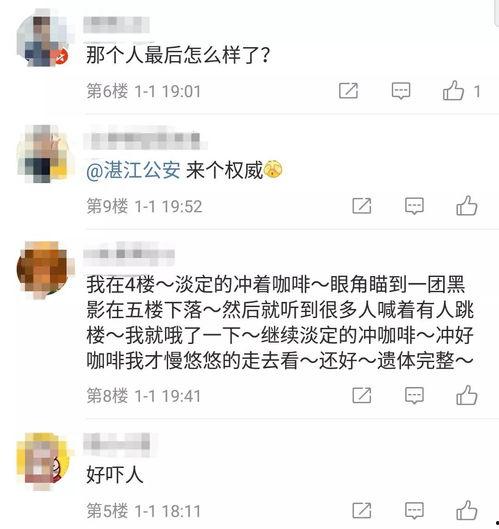Tap the floor 6 commenter's username

(x=116, y=24)
